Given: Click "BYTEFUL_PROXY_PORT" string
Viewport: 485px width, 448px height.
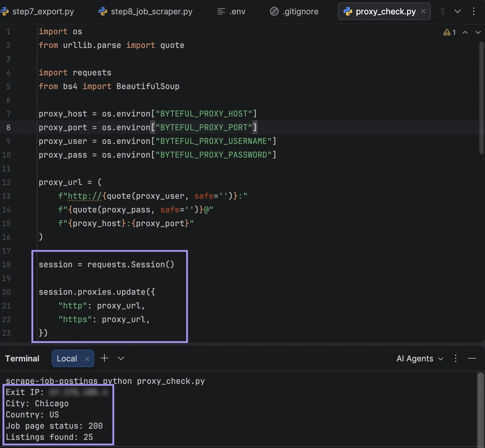Looking at the screenshot, I should (x=204, y=127).
